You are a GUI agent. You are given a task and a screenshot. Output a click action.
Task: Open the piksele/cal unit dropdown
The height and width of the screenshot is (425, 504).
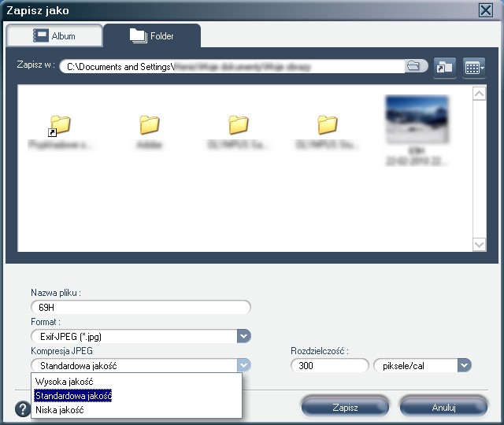[464, 365]
